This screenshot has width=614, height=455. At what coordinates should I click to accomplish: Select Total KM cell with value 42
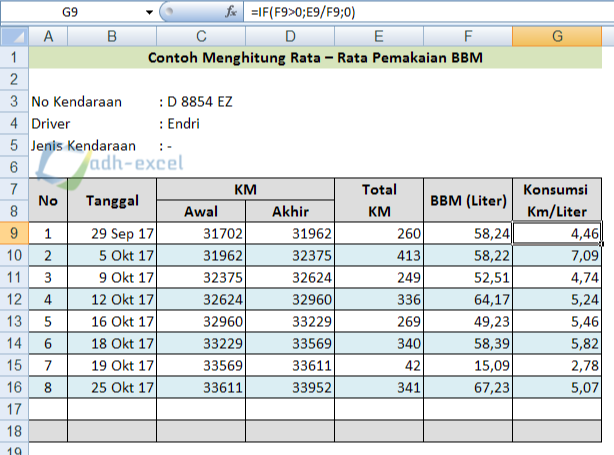click(x=379, y=365)
